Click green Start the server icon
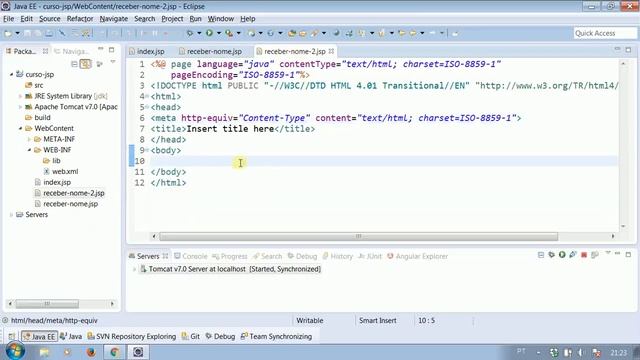This screenshot has height=360, width=640. tap(562, 255)
